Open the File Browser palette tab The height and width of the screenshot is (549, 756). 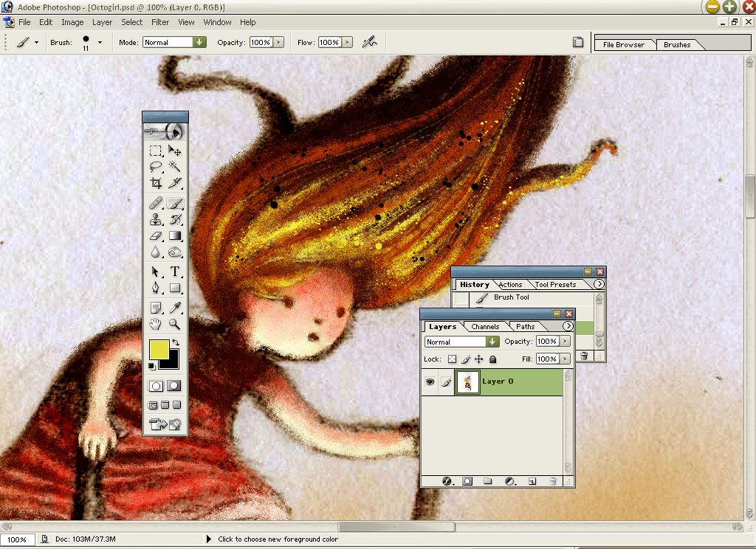[623, 45]
